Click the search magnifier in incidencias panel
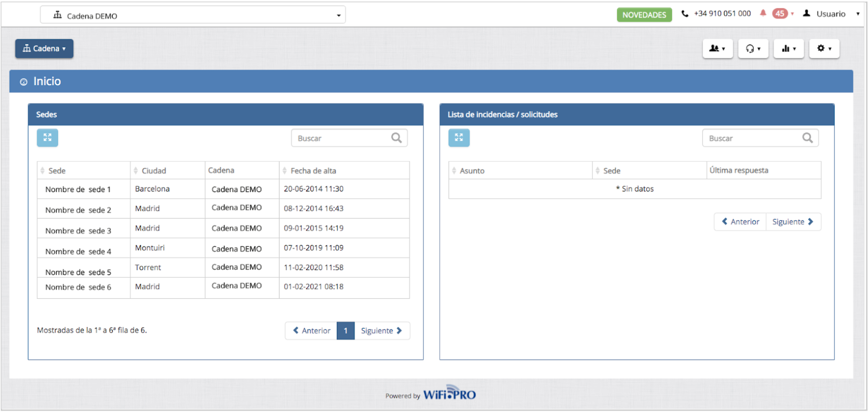 click(x=807, y=138)
